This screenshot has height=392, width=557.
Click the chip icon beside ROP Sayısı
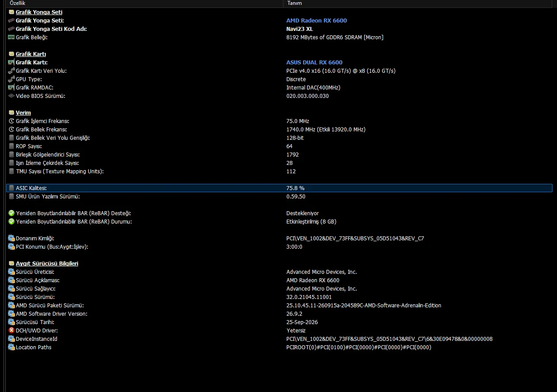[x=11, y=146]
